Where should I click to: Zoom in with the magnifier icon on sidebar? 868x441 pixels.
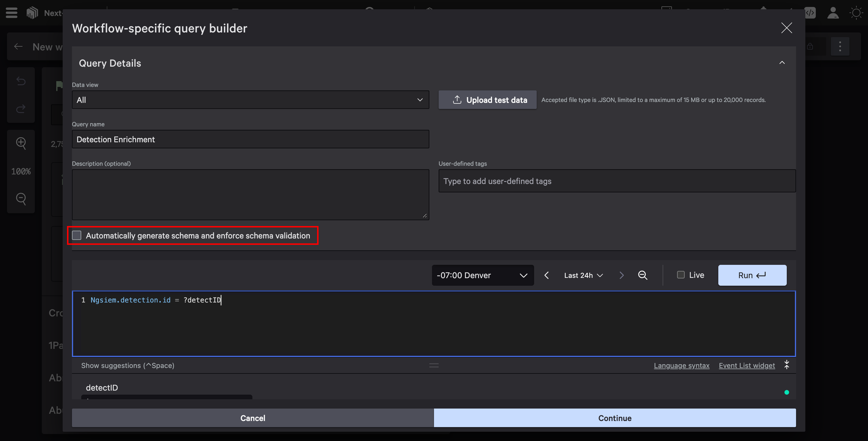[x=21, y=143]
